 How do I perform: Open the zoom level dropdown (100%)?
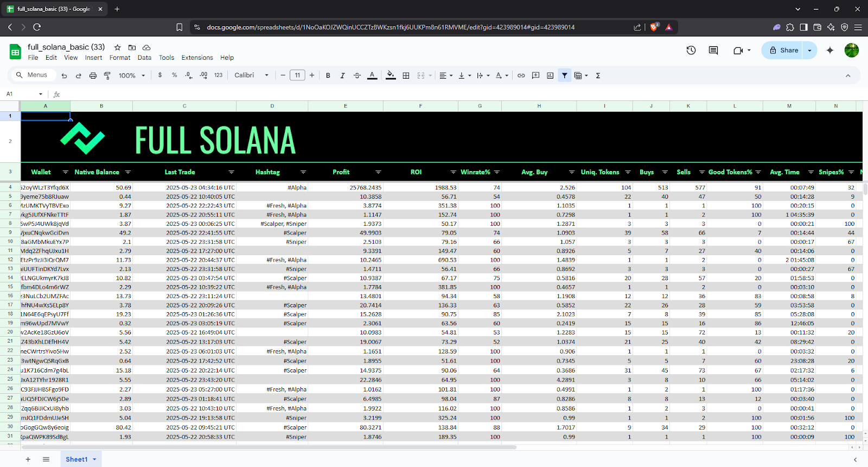point(132,75)
